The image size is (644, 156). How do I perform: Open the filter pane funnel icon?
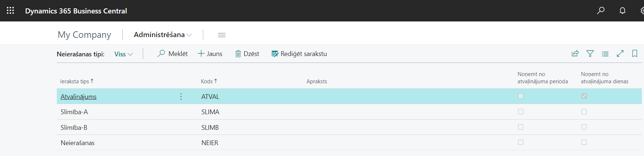click(x=590, y=54)
